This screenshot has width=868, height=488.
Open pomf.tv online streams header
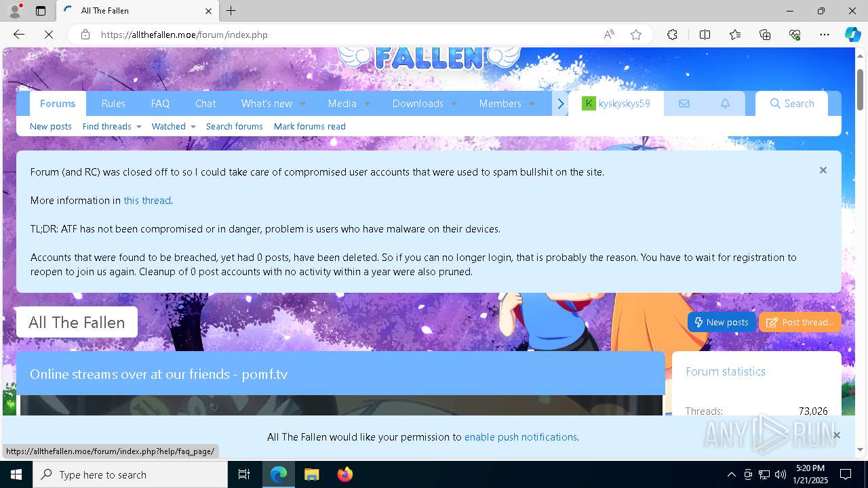(159, 374)
